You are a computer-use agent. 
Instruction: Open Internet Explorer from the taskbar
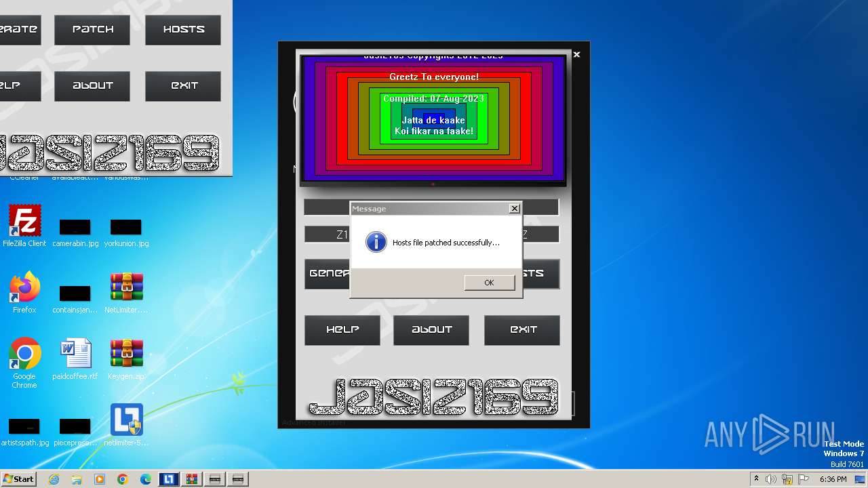point(54,479)
